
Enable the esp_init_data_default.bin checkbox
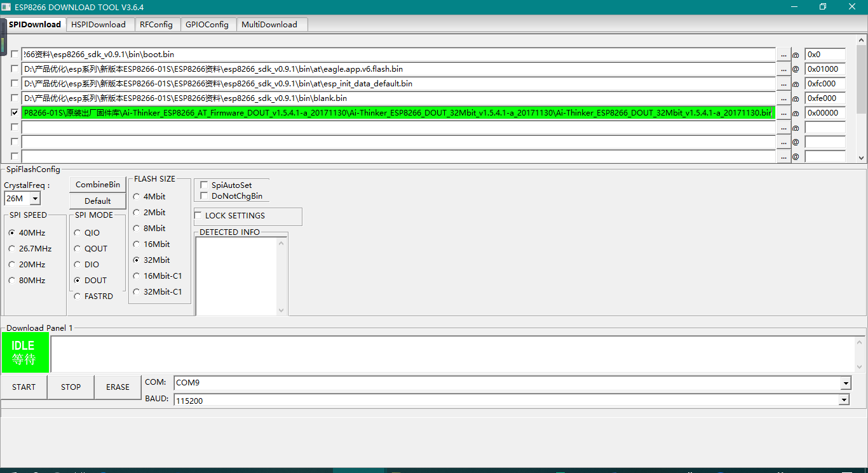15,84
